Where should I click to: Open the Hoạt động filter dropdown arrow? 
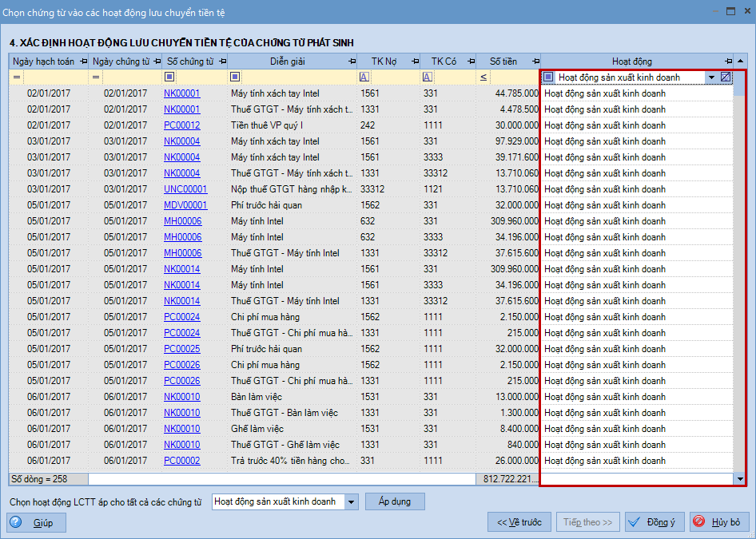[x=710, y=77]
